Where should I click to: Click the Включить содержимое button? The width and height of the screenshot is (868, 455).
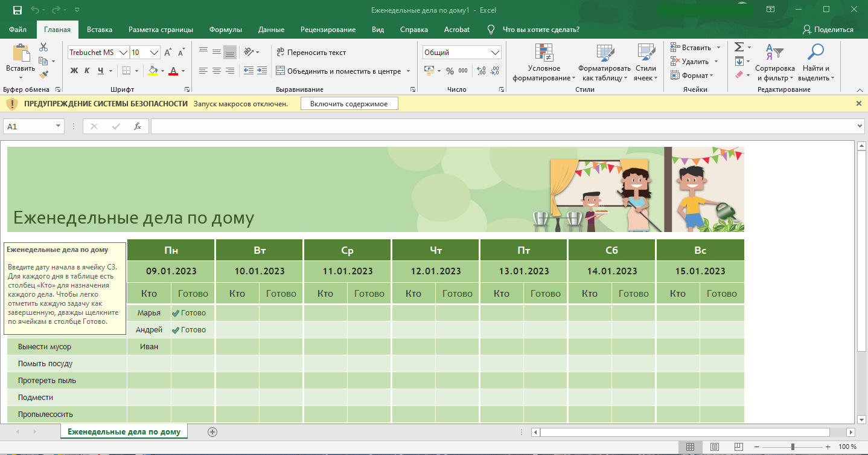[349, 104]
